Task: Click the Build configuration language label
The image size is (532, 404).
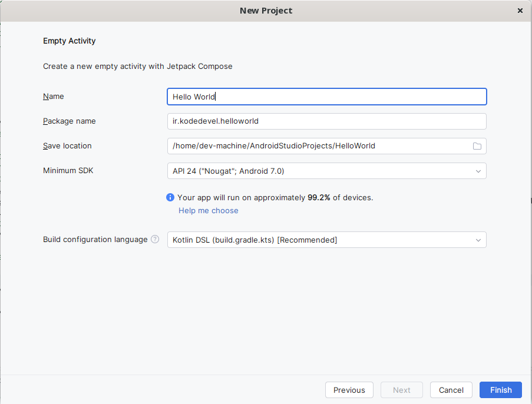Action: click(x=95, y=240)
